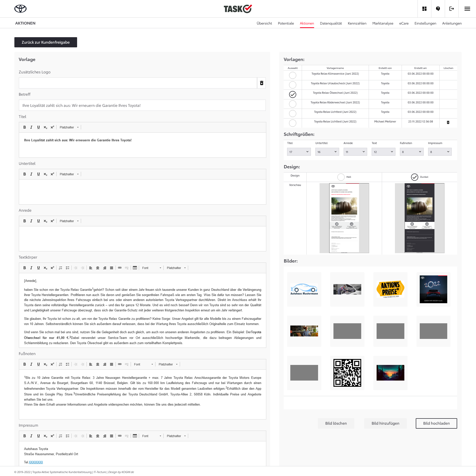Viewport: 476px width, 476px height.
Task: Open the Marktanalyse tab
Action: (383, 23)
